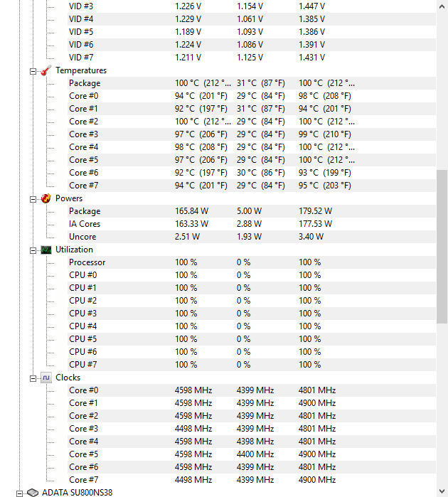
Task: Select the IA Cores power row
Action: click(x=252, y=224)
